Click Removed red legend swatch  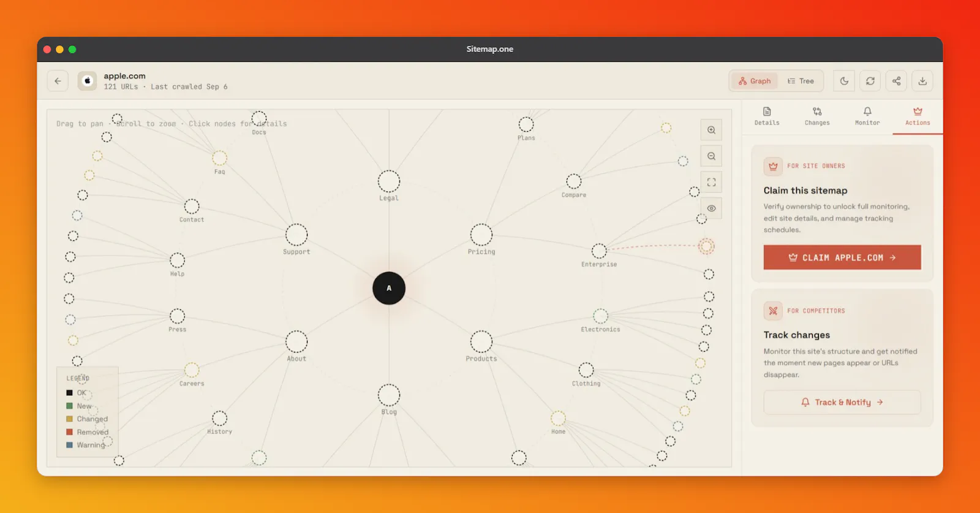[70, 432]
